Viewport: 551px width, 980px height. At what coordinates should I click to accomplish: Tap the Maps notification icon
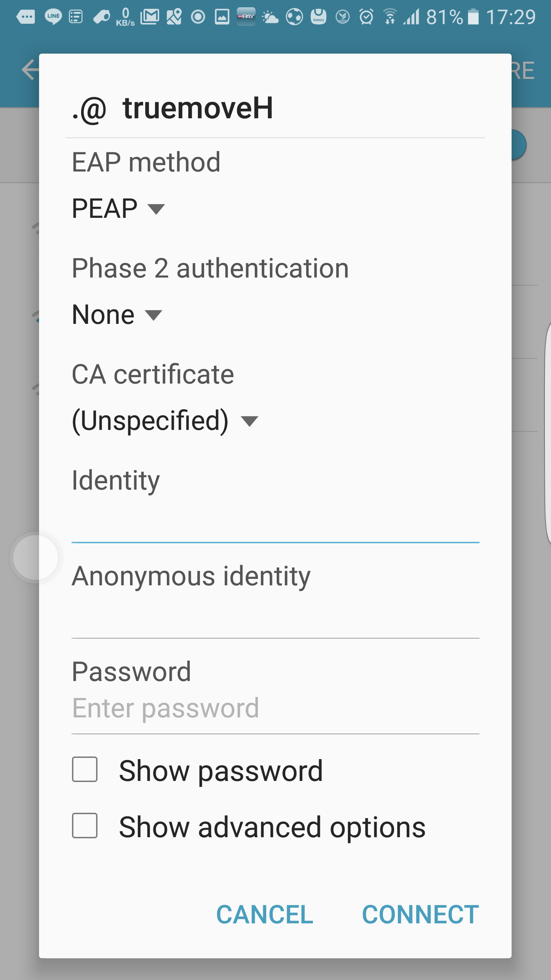pyautogui.click(x=174, y=17)
